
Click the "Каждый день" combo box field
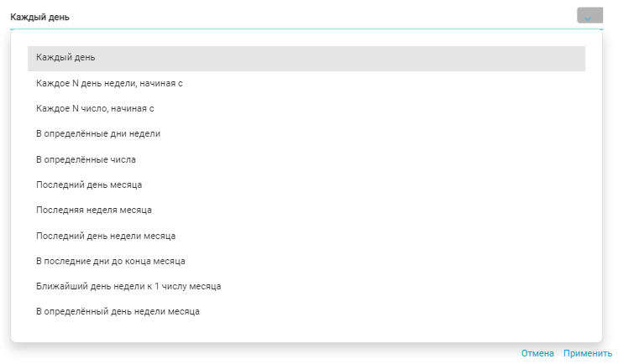[x=285, y=17]
